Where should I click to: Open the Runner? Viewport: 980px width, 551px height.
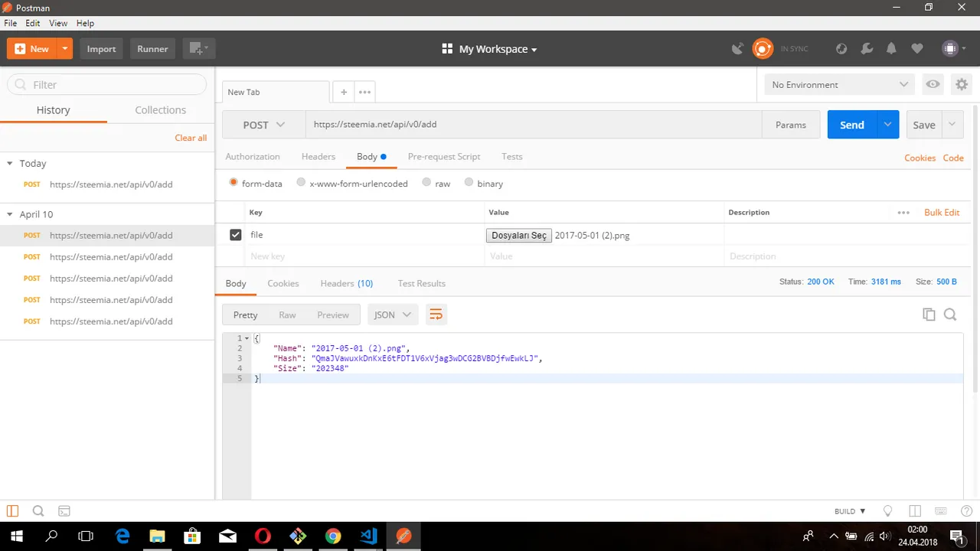152,49
